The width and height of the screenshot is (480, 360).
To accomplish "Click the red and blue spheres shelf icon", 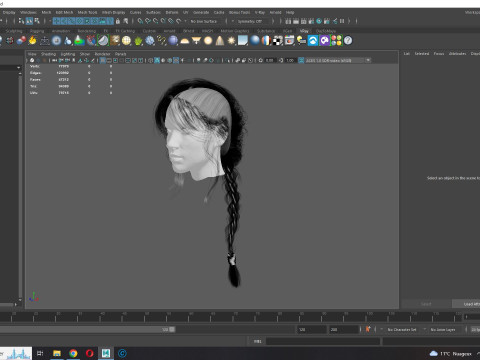I will [x=21, y=41].
